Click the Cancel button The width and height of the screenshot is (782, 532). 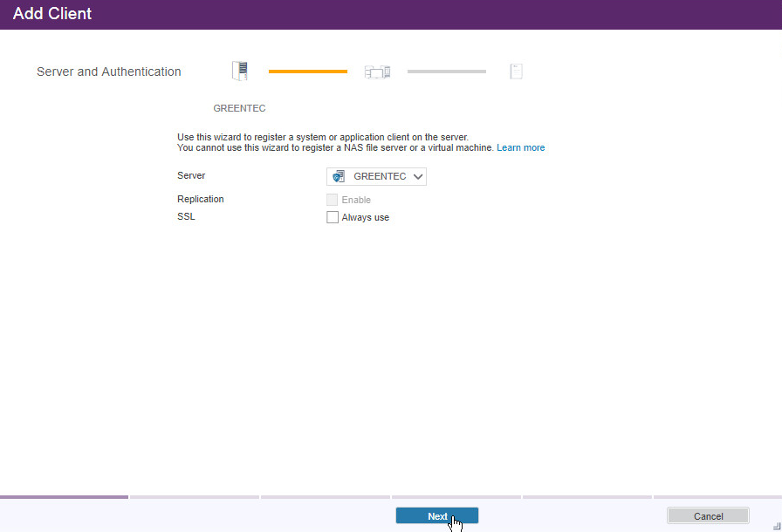708,516
